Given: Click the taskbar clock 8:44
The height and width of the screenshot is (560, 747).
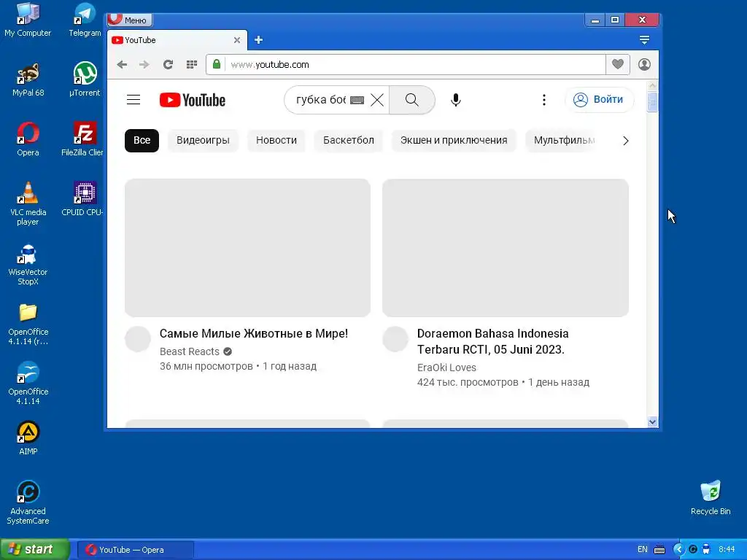Looking at the screenshot, I should tap(727, 550).
